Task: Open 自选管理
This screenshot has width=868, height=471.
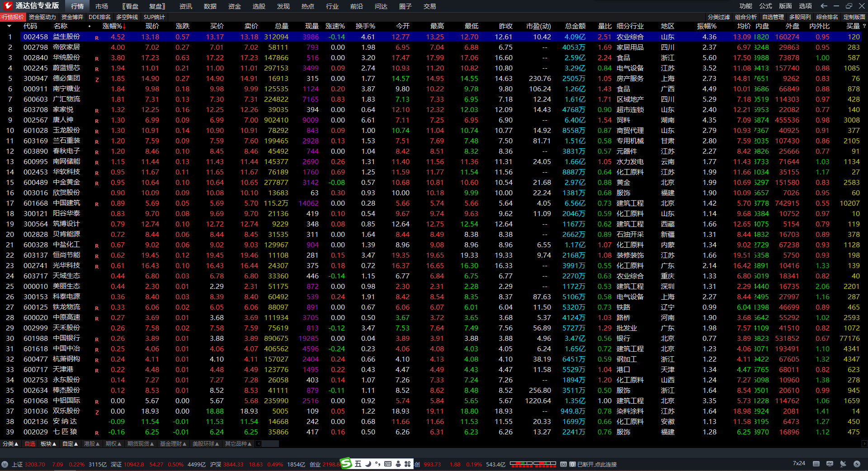Action: (773, 17)
